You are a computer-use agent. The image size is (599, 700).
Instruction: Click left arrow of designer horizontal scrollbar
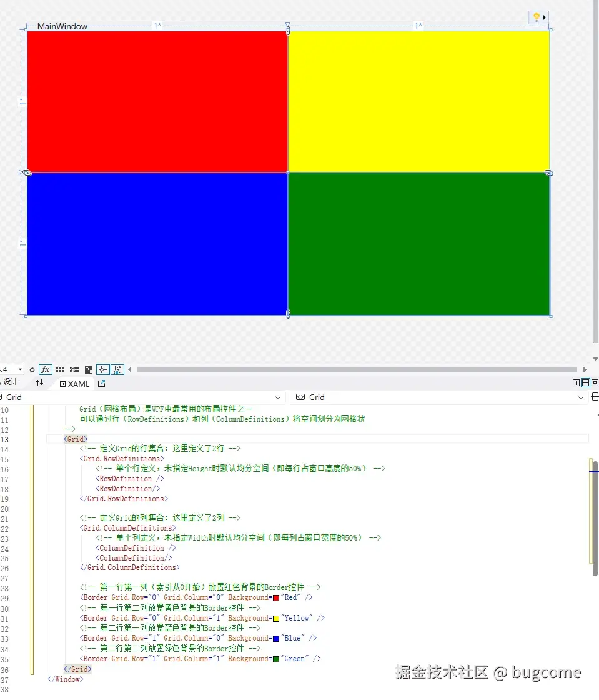click(x=130, y=369)
